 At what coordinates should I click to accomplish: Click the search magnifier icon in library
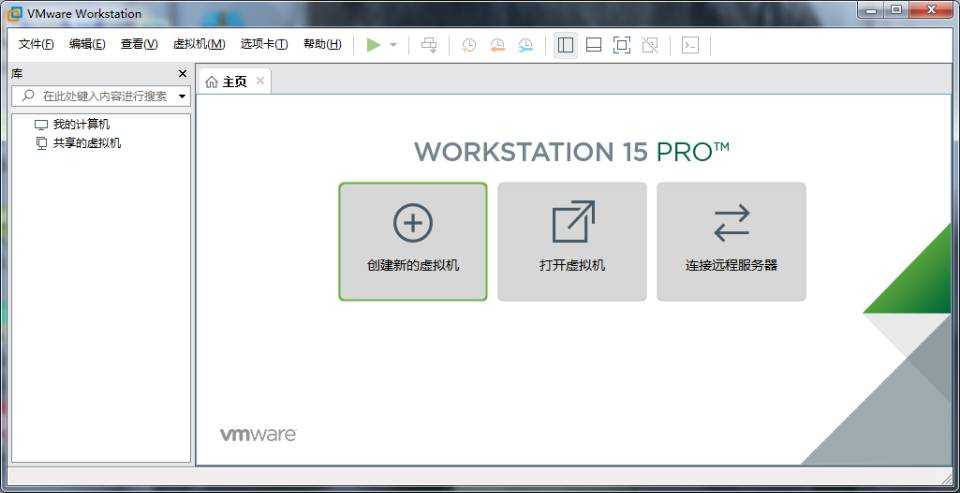tap(28, 96)
